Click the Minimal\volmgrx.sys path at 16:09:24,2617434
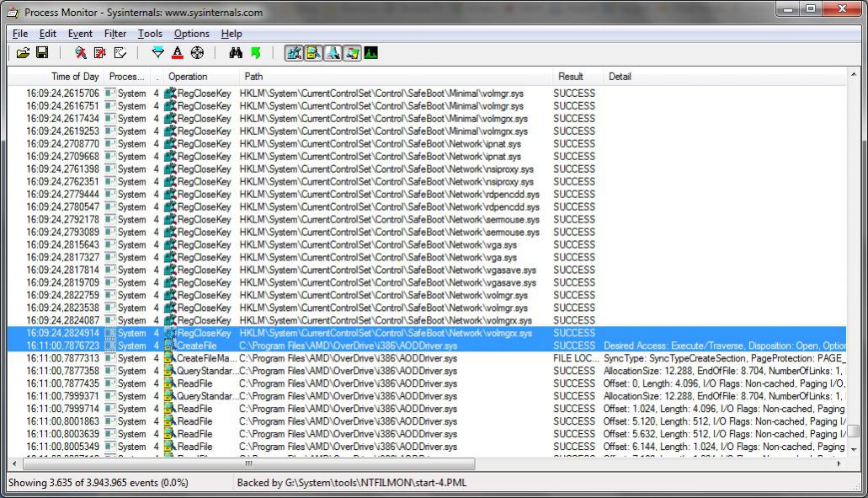The width and height of the screenshot is (868, 498). point(384,119)
